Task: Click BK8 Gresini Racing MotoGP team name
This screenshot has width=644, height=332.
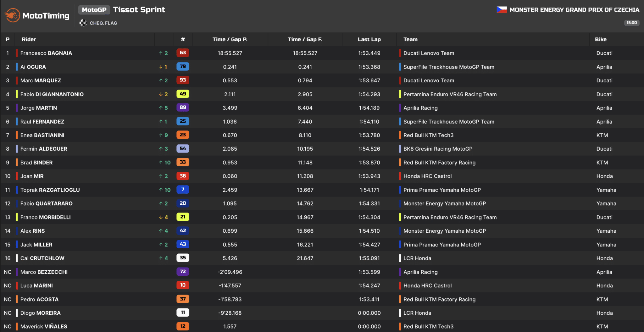Action: [438, 149]
